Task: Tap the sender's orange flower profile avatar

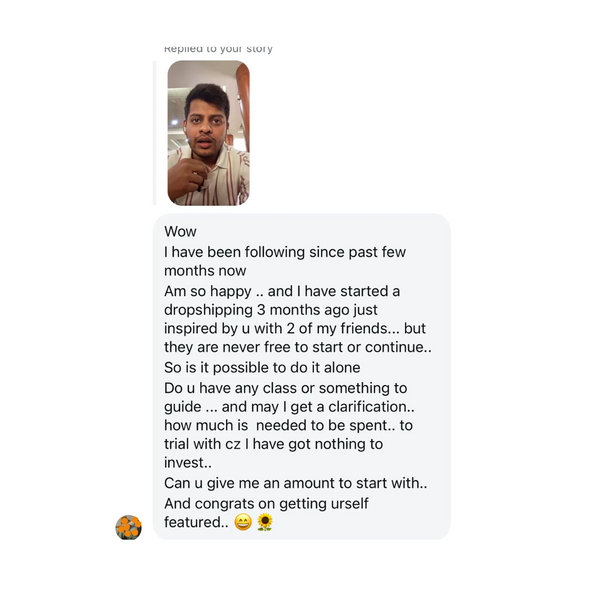Action: click(x=128, y=527)
